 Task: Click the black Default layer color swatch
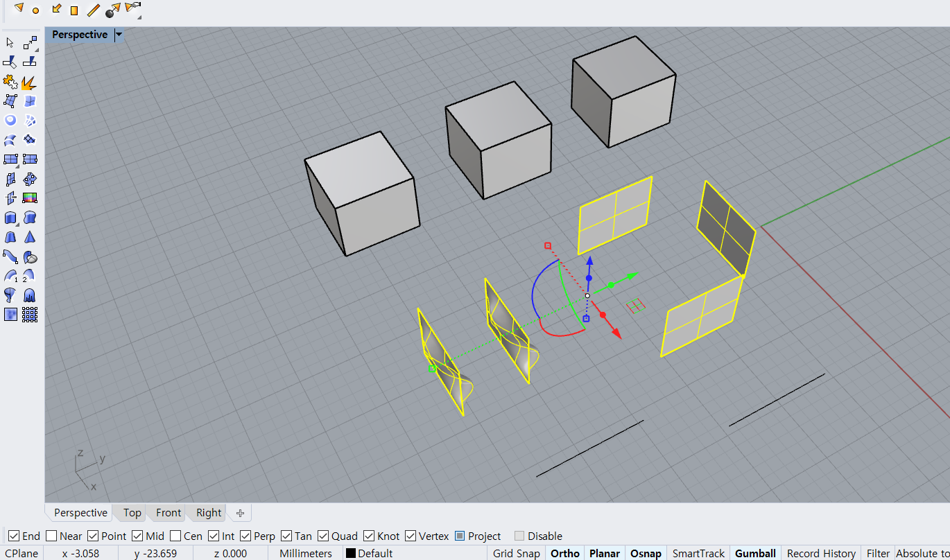[x=350, y=553]
